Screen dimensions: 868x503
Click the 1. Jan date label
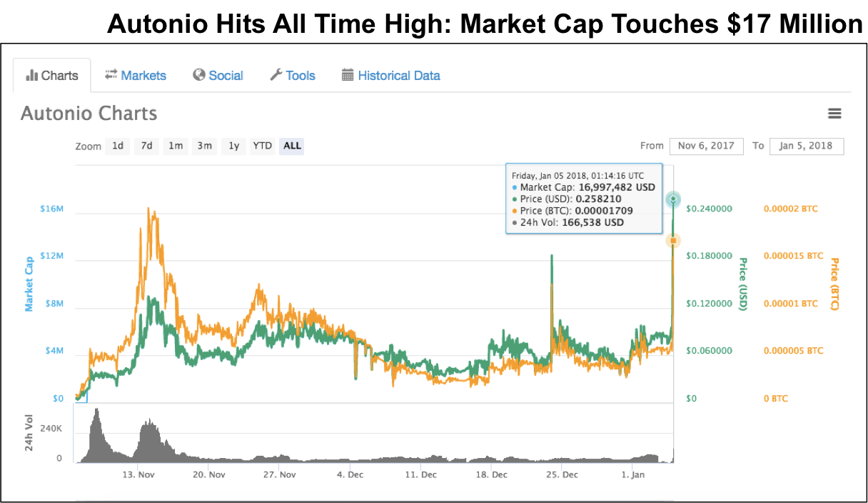click(633, 474)
